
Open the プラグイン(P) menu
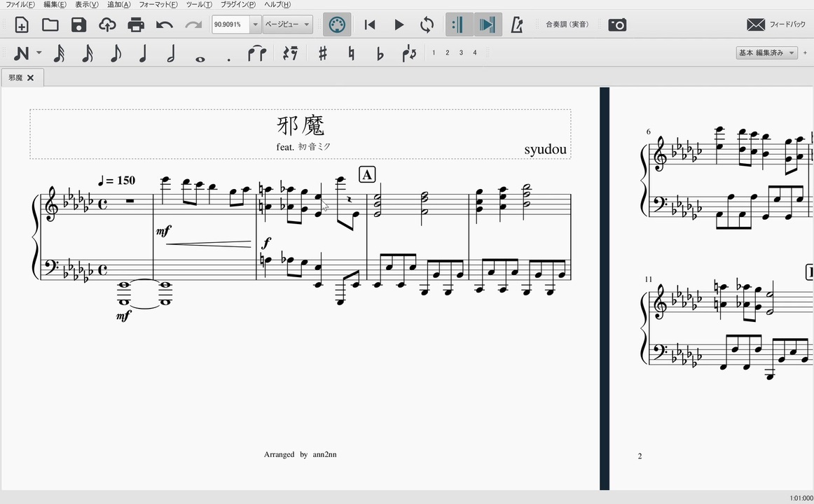[237, 5]
